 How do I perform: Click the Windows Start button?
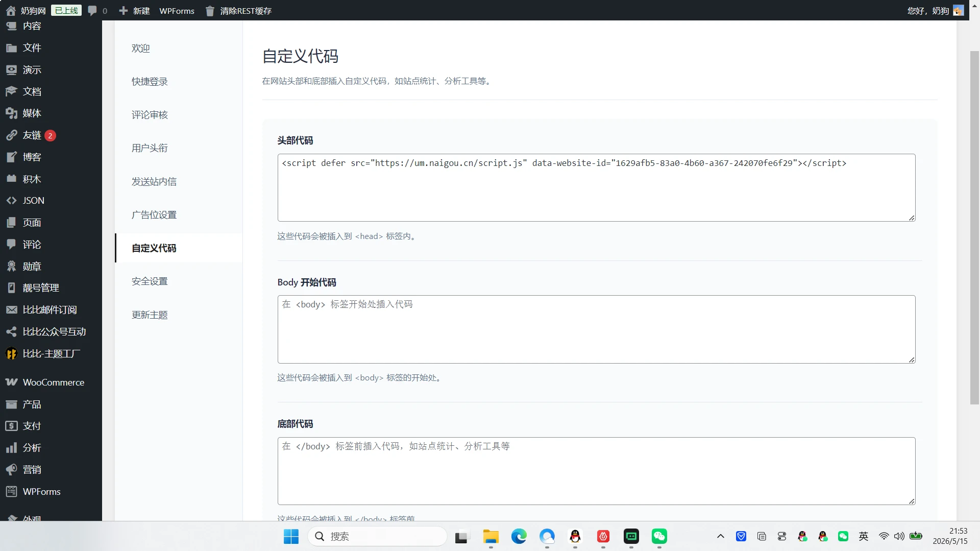point(291,536)
